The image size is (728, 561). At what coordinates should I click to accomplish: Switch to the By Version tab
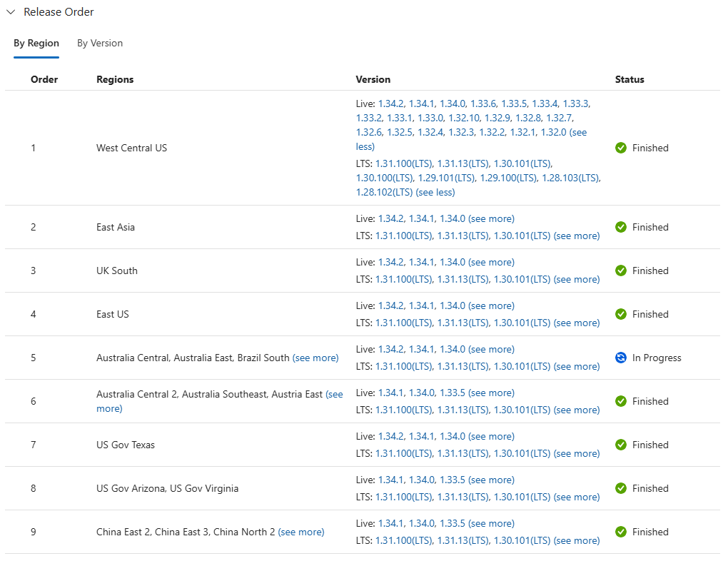(x=99, y=43)
